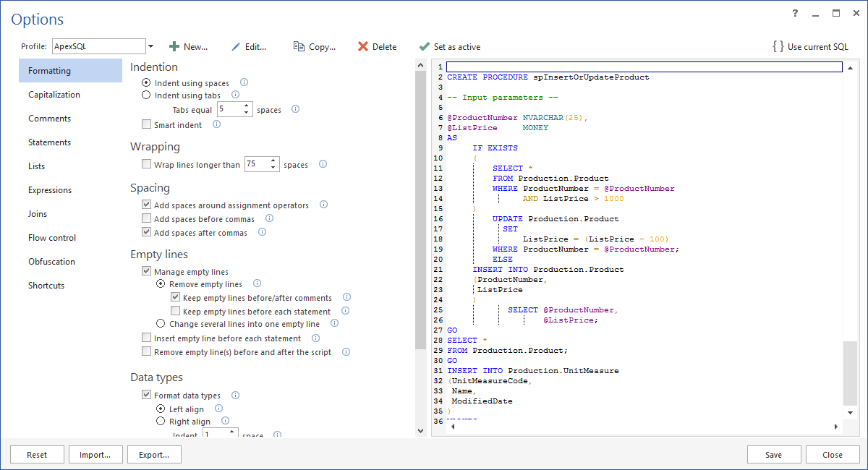Show info for Wrap lines longer than
Image resolution: width=868 pixels, height=470 pixels.
tap(323, 164)
